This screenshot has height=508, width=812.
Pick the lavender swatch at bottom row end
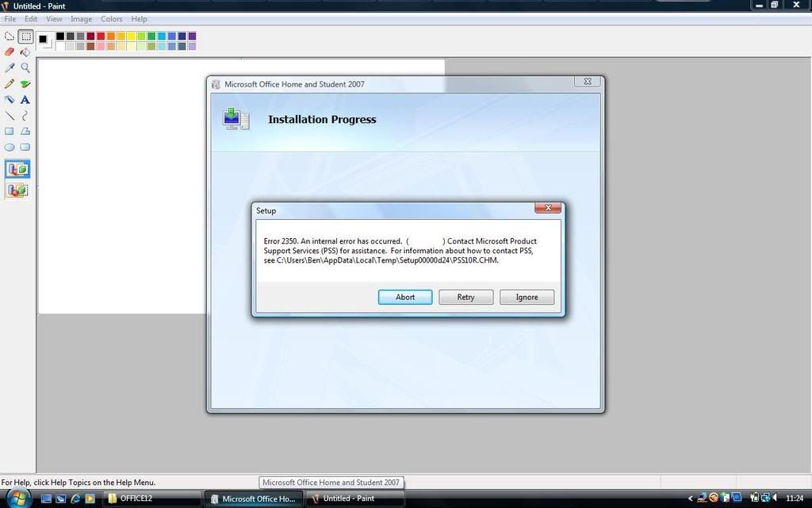tap(192, 46)
